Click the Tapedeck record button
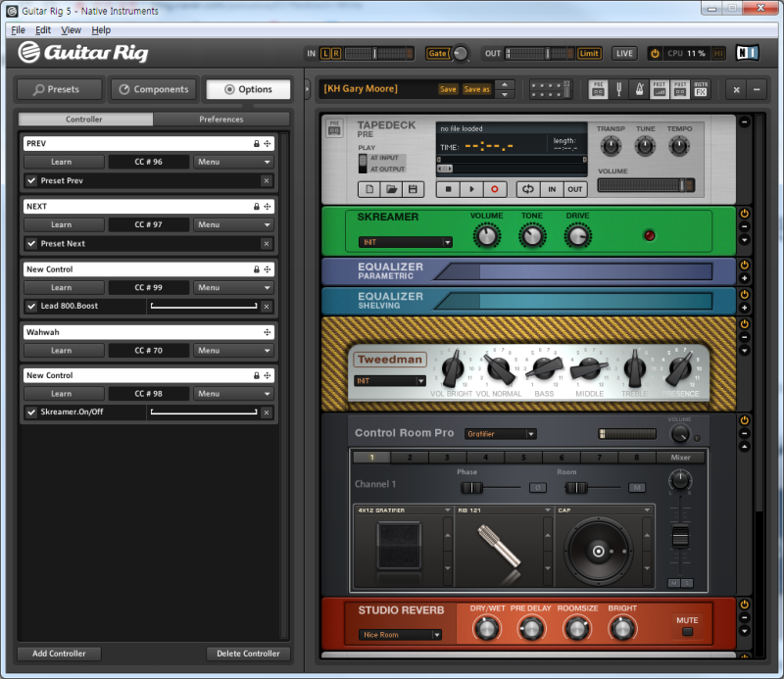Screen dimensions: 784x679 click(x=495, y=189)
